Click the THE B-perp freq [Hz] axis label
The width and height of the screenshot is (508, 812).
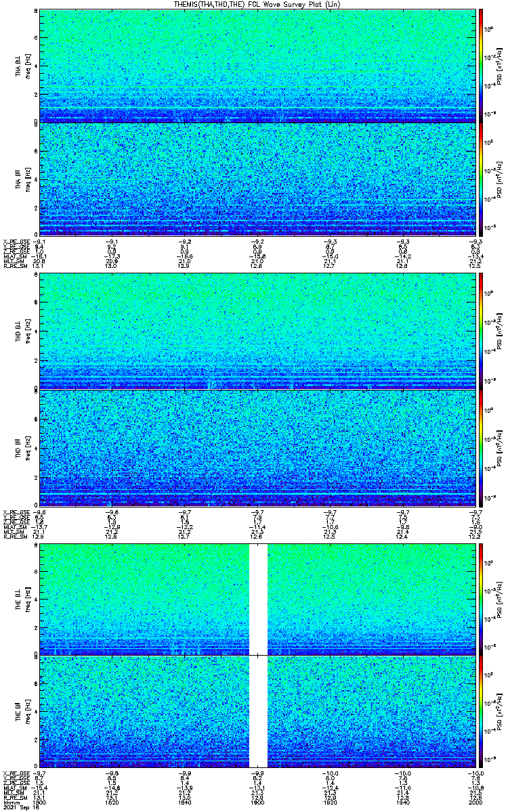point(28,599)
